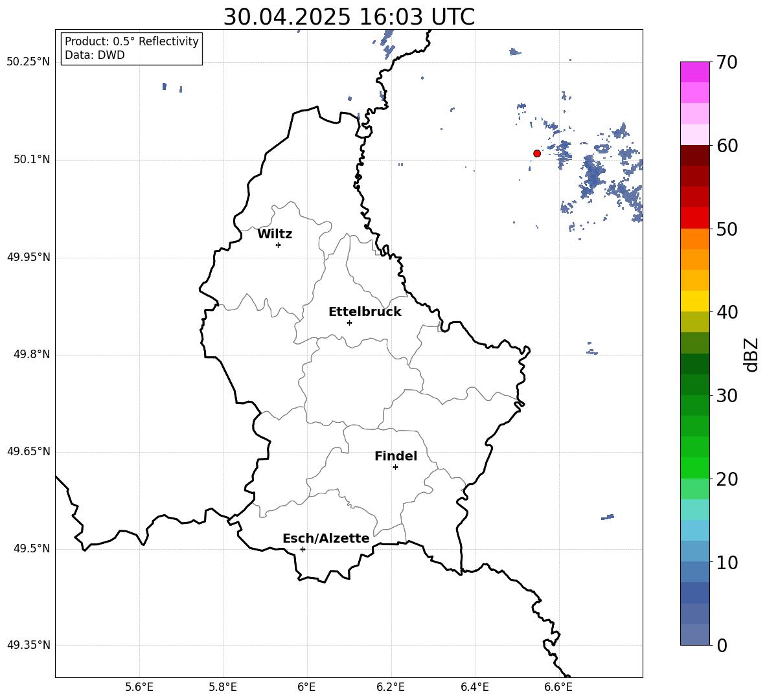Click the "Esch/Alzette" label
This screenshot has width=767, height=700.
click(326, 539)
